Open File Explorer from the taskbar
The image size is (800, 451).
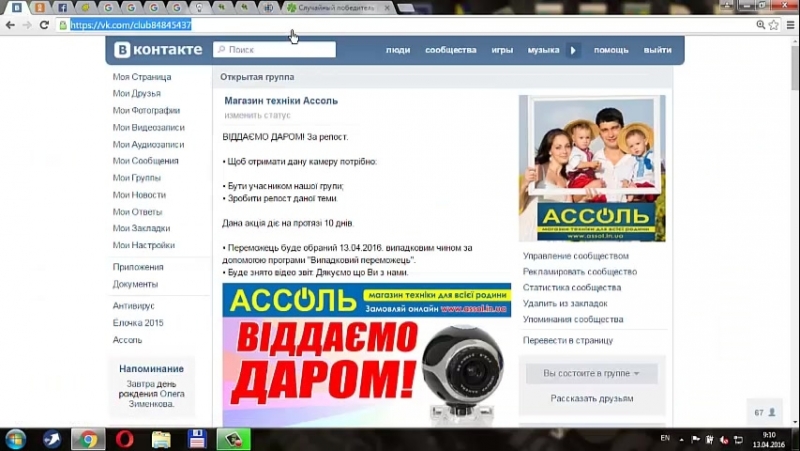click(161, 439)
